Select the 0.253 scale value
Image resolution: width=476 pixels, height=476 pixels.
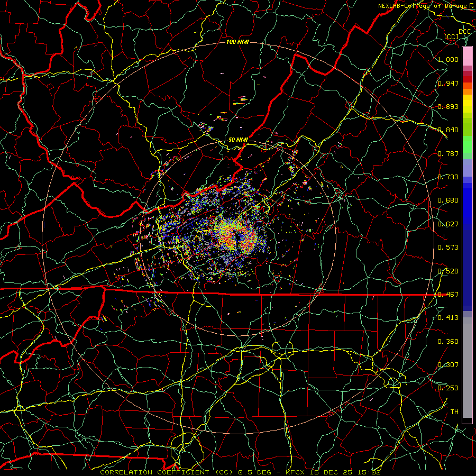pyautogui.click(x=448, y=388)
